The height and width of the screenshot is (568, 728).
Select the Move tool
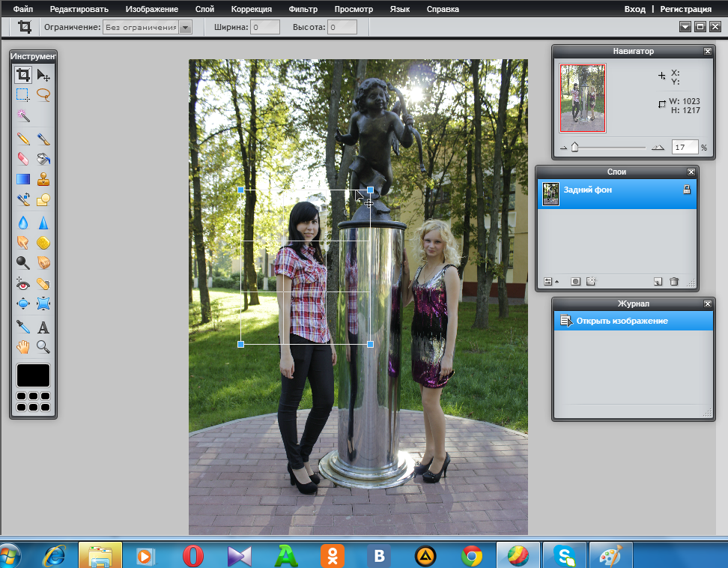point(43,75)
